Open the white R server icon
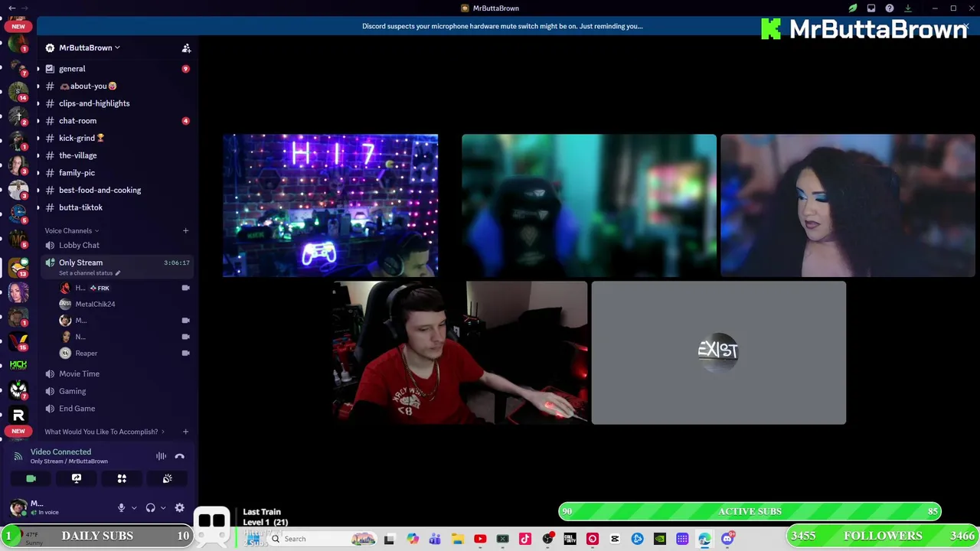 [x=18, y=415]
